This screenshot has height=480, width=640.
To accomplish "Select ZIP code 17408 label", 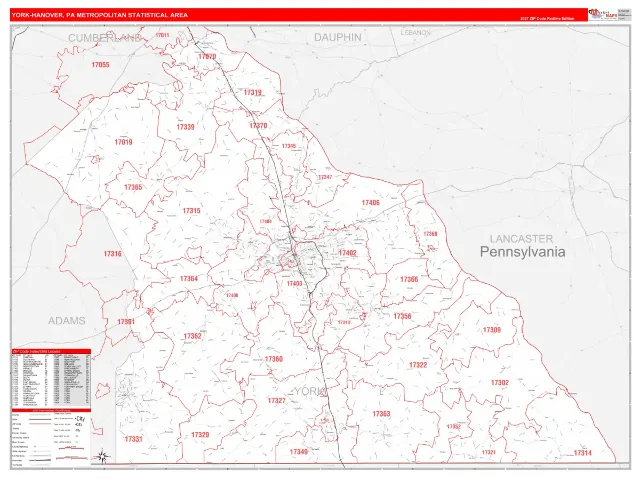I will 232,296.
